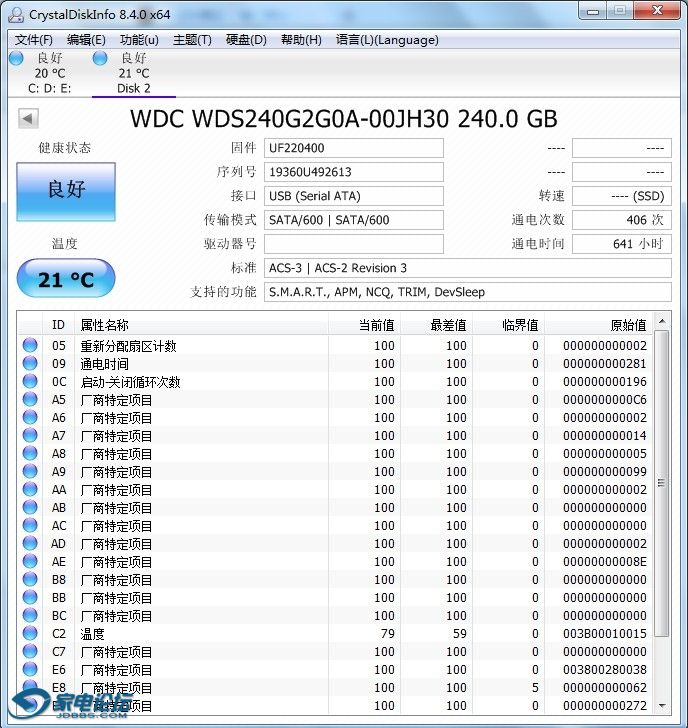Image resolution: width=688 pixels, height=728 pixels.
Task: Open the 功能(u) menu
Action: (x=139, y=40)
